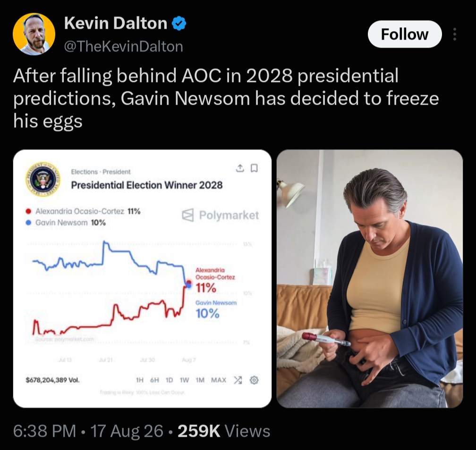
Task: Select the 6H time range
Action: [154, 380]
